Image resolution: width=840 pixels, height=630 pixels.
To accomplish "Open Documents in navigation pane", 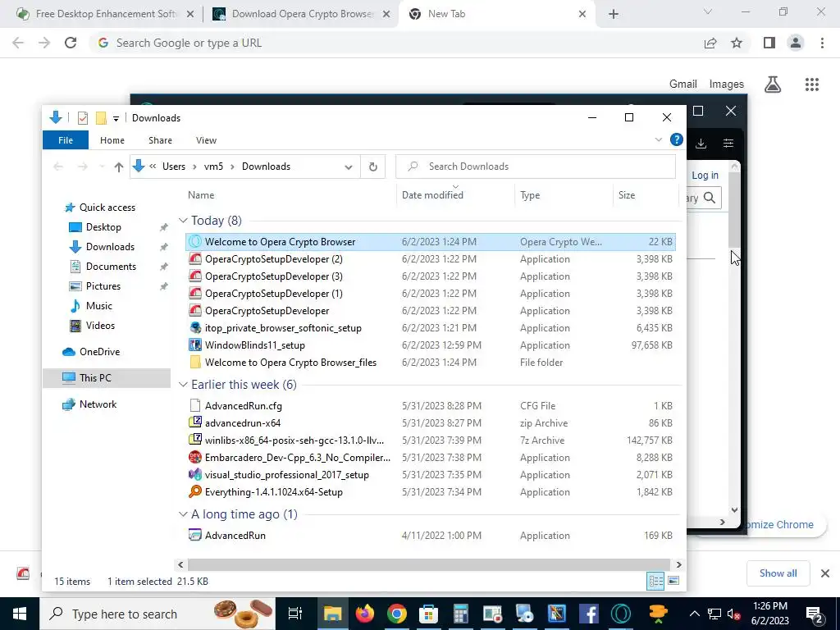I will (x=111, y=267).
